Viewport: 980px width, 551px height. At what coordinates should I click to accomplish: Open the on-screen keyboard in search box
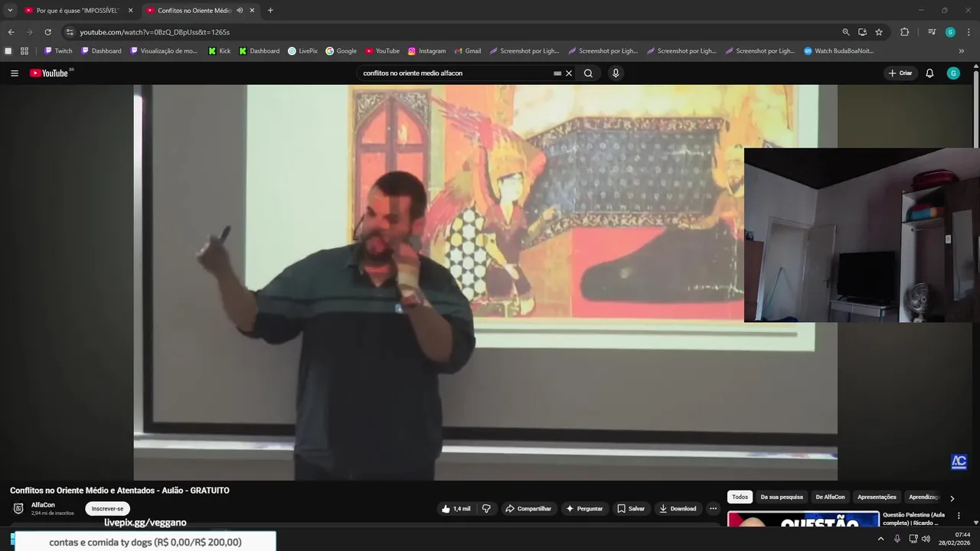coord(557,73)
